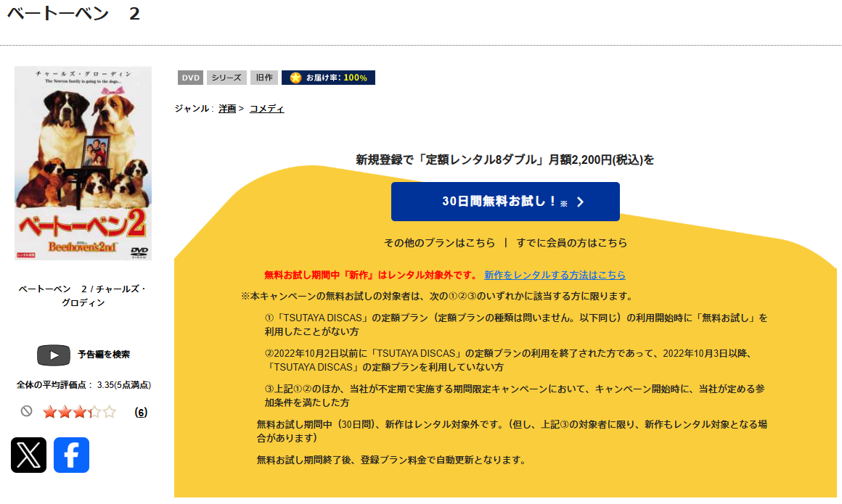Click the fourth rating star
The width and height of the screenshot is (842, 504).
(x=94, y=412)
